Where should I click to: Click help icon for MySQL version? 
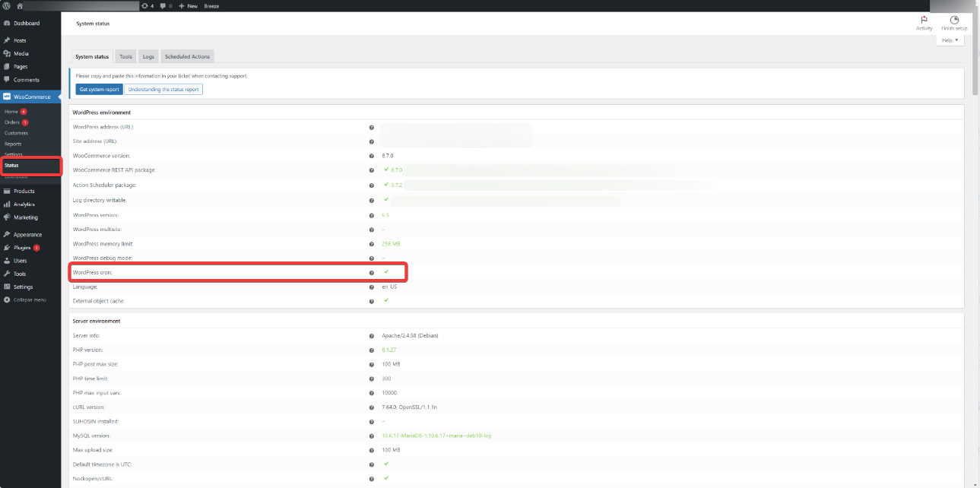pyautogui.click(x=372, y=436)
